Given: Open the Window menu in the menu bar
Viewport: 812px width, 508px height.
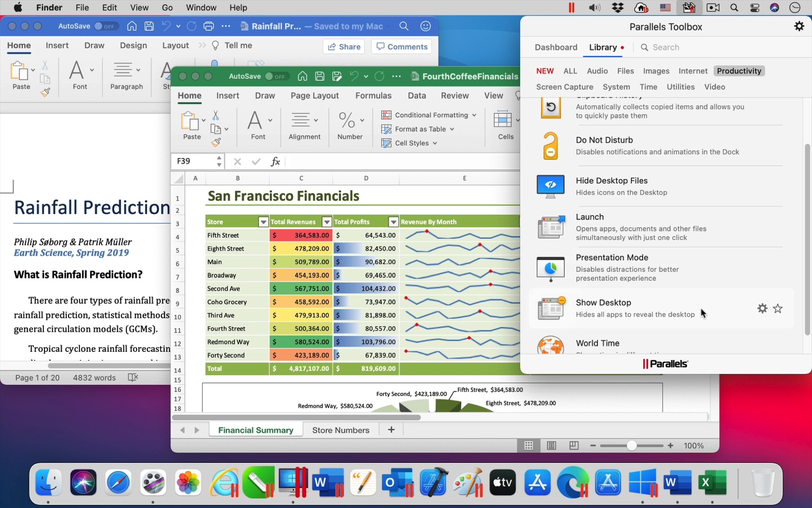Looking at the screenshot, I should click(x=201, y=8).
